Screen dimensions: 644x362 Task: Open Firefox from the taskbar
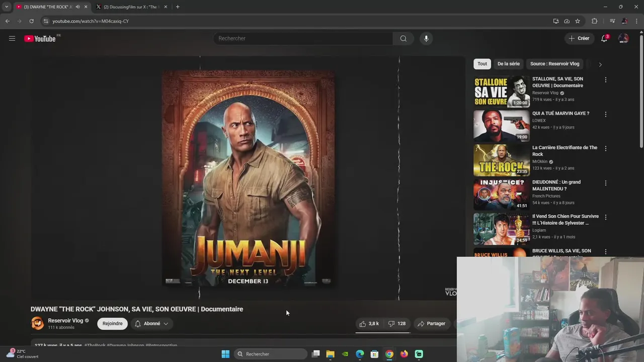pos(404,354)
